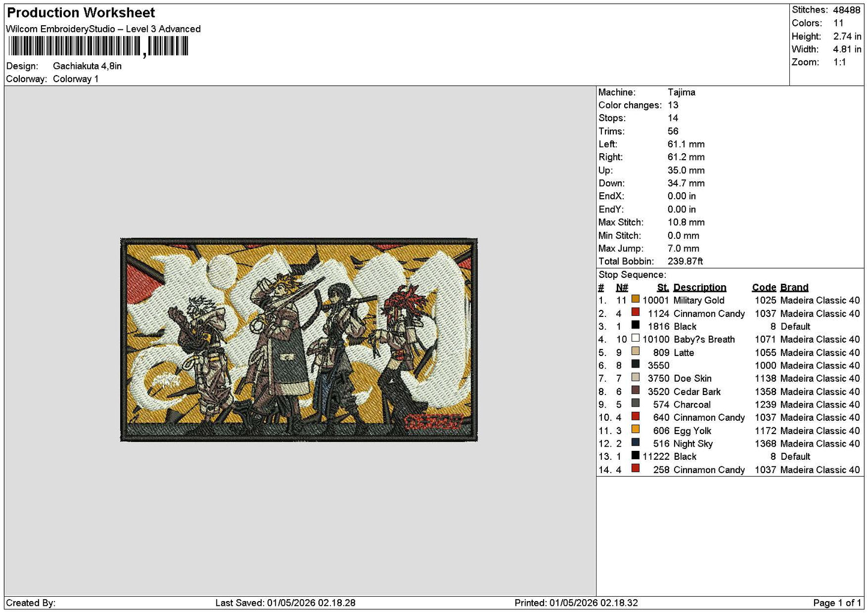Screen dimensions: 868x613
Task: Click the 'Created By:' footer label
Action: tap(31, 603)
